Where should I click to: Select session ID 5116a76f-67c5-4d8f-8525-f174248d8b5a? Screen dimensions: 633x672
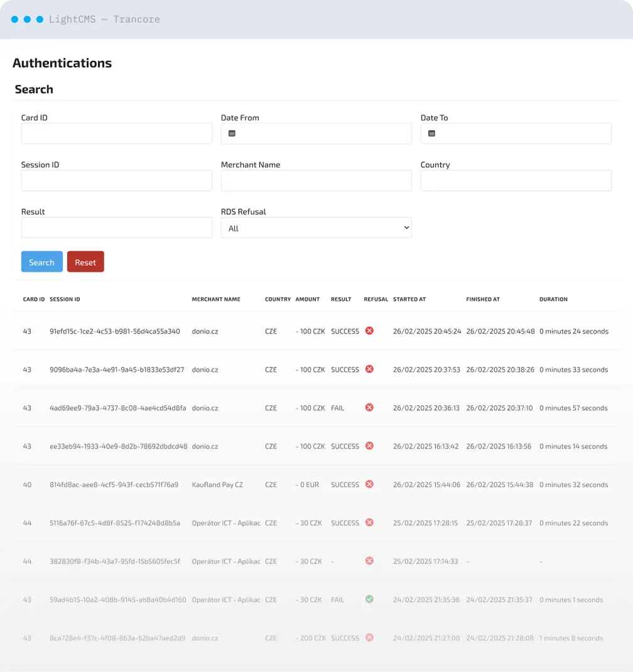115,523
